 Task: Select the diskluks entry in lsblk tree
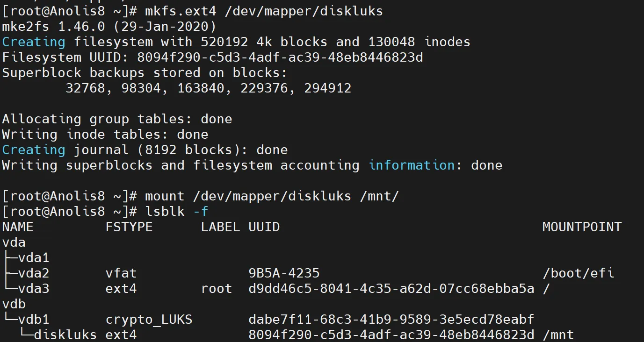pyautogui.click(x=65, y=335)
